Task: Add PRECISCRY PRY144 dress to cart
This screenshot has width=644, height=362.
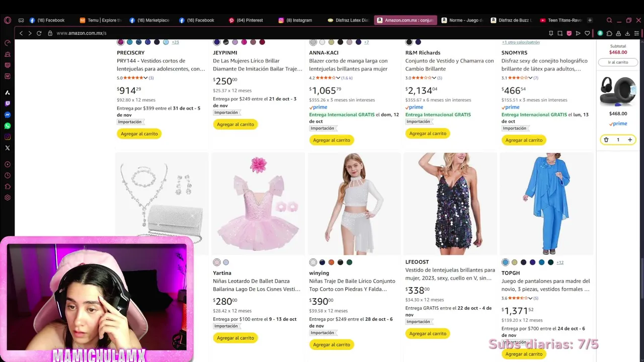Action: [x=139, y=134]
